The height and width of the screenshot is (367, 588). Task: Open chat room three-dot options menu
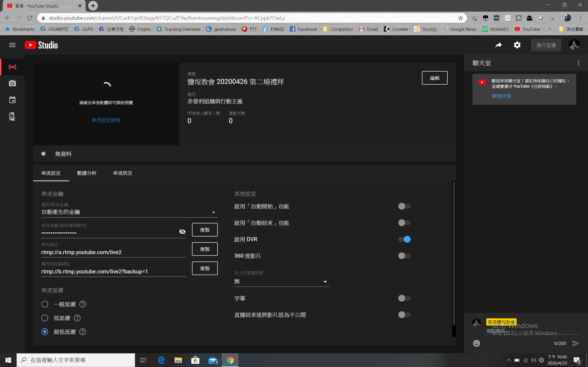578,63
